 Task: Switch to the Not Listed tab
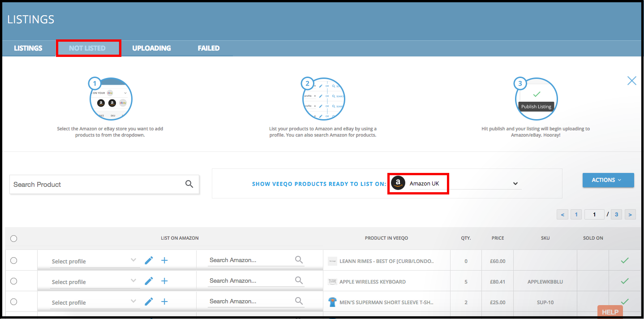point(87,48)
